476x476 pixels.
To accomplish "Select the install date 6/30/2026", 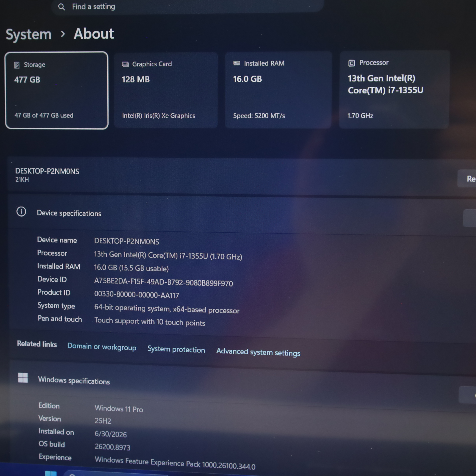I will point(111,434).
